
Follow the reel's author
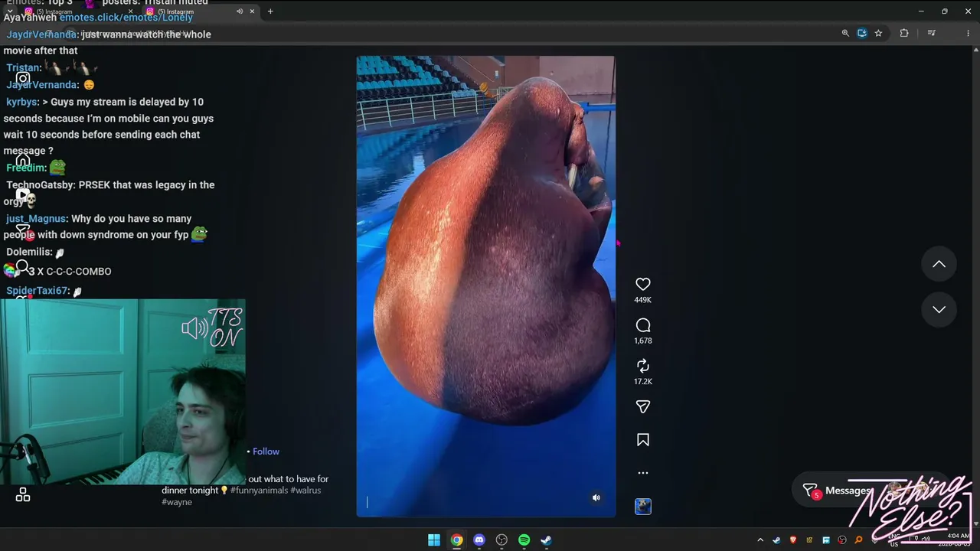266,452
